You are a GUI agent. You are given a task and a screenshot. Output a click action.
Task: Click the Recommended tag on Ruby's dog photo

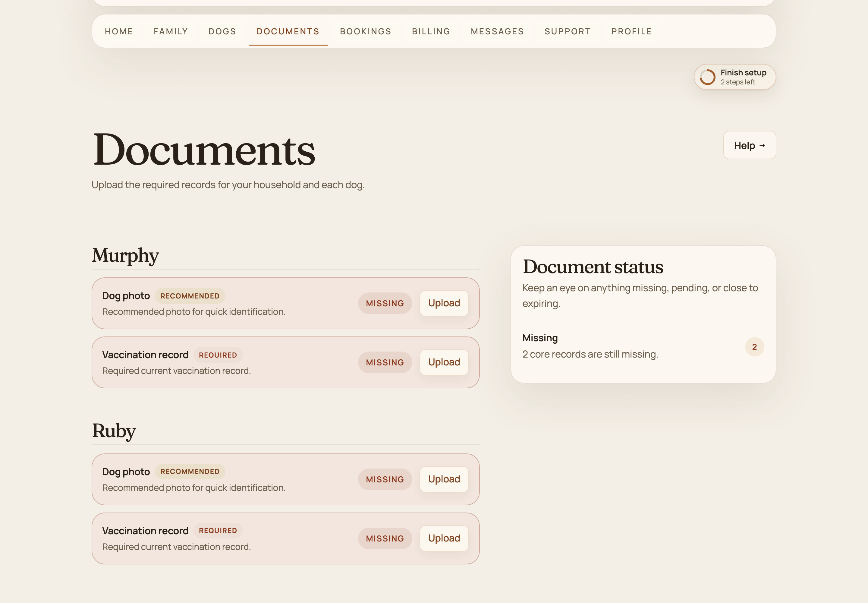[190, 472]
